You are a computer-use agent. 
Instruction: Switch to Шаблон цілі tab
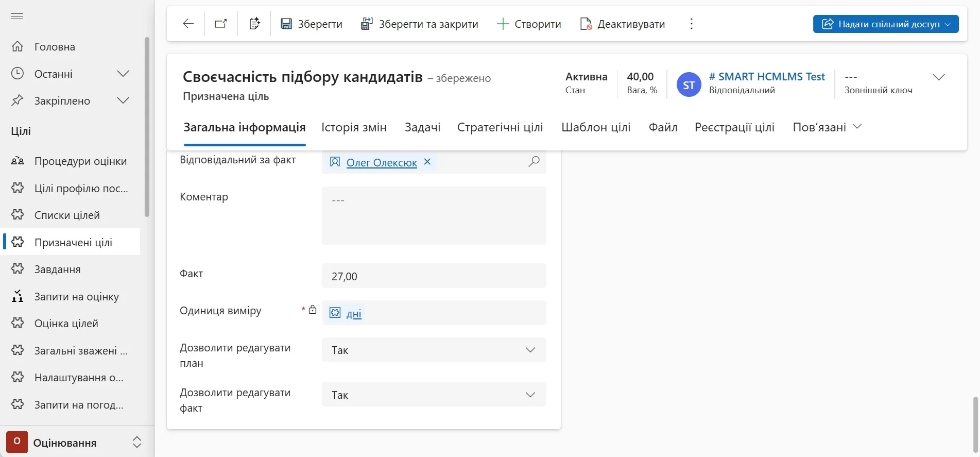(596, 127)
